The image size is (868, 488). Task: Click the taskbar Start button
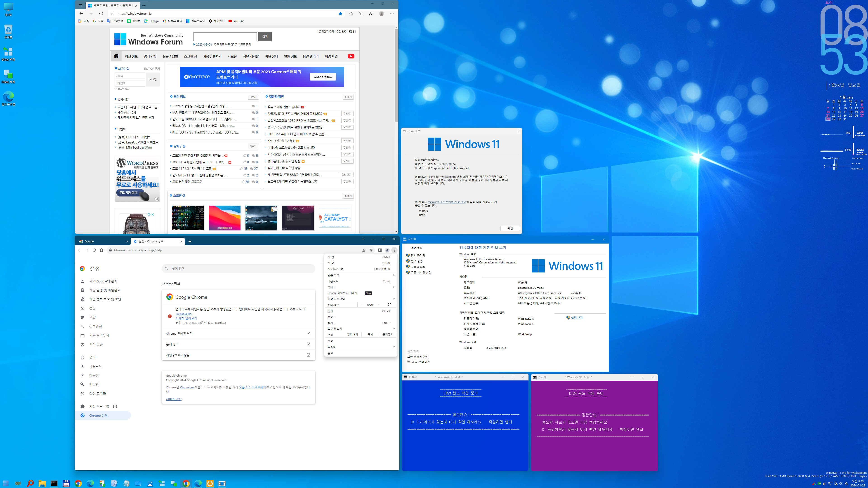[x=6, y=483]
